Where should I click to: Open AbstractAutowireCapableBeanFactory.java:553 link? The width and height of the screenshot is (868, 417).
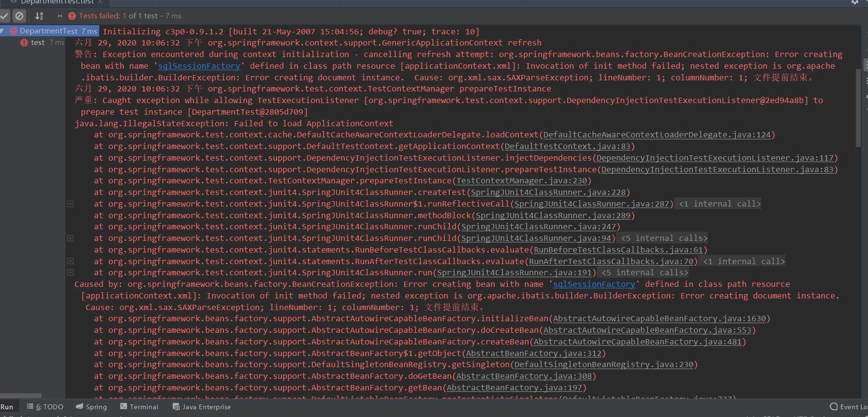pyautogui.click(x=647, y=330)
